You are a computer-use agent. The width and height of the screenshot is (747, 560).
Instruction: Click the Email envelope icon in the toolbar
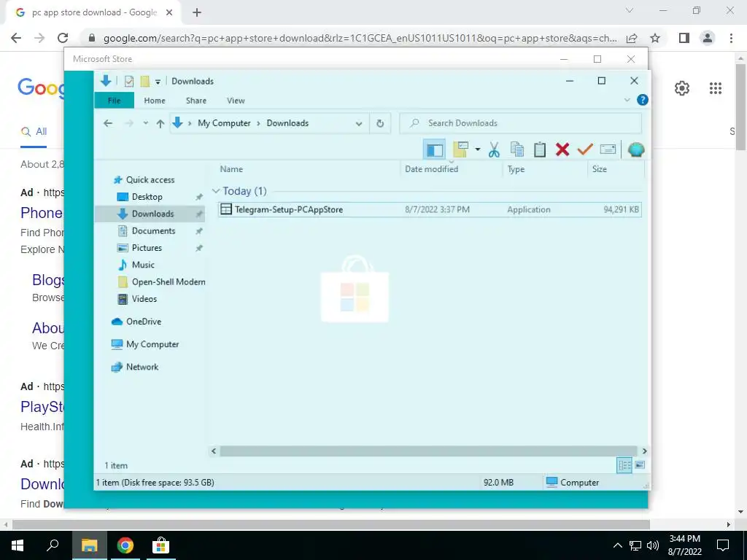tap(608, 149)
